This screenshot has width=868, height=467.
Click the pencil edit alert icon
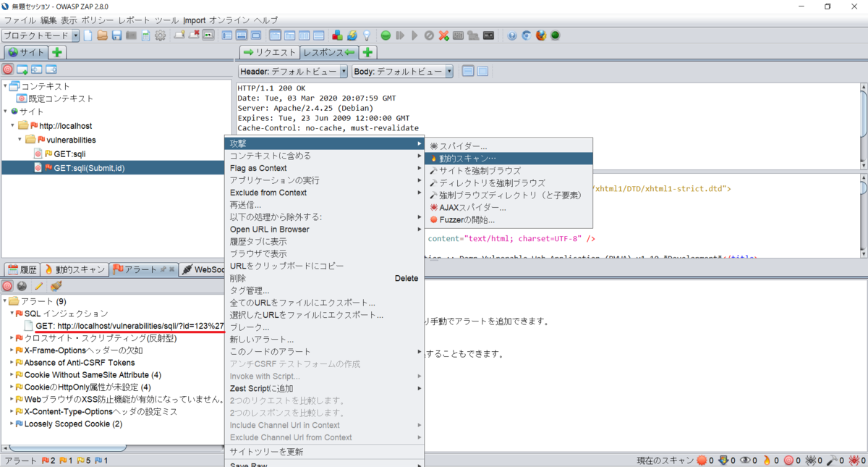click(x=39, y=285)
